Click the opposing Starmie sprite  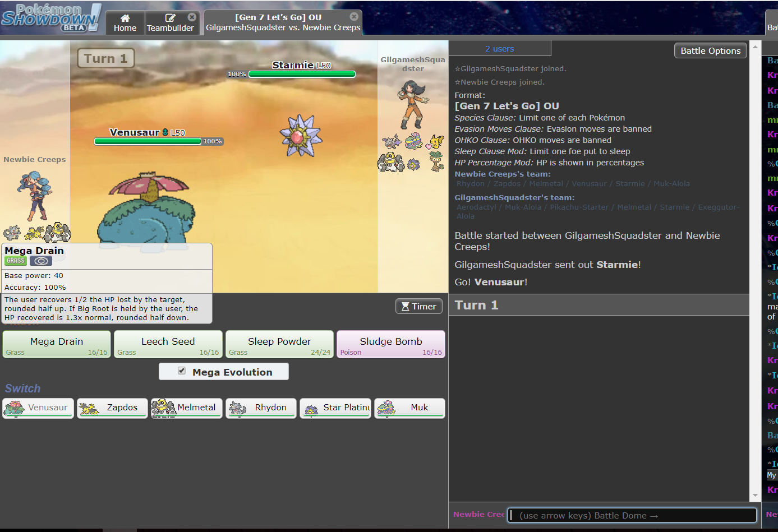pos(301,135)
